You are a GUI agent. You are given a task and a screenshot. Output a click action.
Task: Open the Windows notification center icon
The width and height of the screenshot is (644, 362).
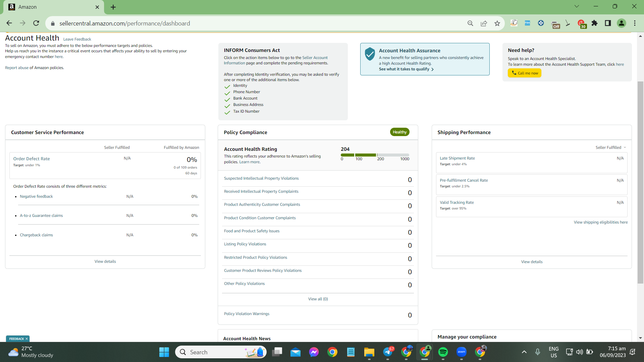(633, 352)
